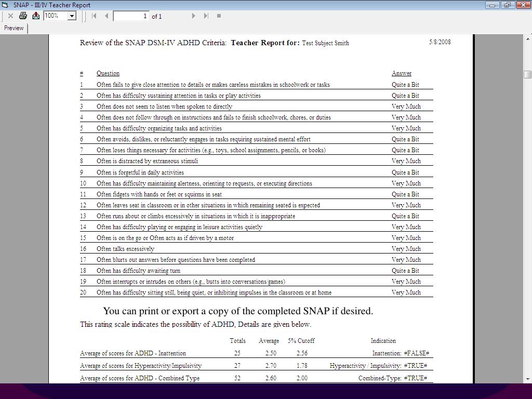Click the vertical scrollbar thumb
Screen dimensions: 532x399
click(528, 74)
